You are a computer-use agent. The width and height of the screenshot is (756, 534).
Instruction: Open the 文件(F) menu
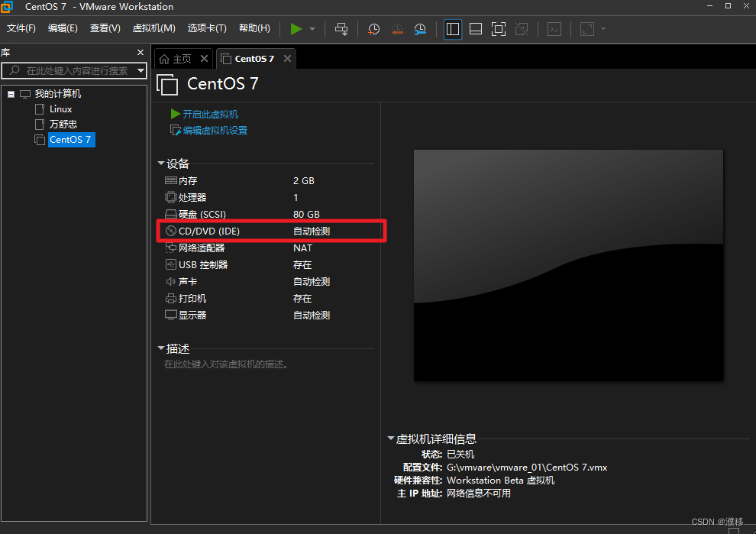pos(21,28)
